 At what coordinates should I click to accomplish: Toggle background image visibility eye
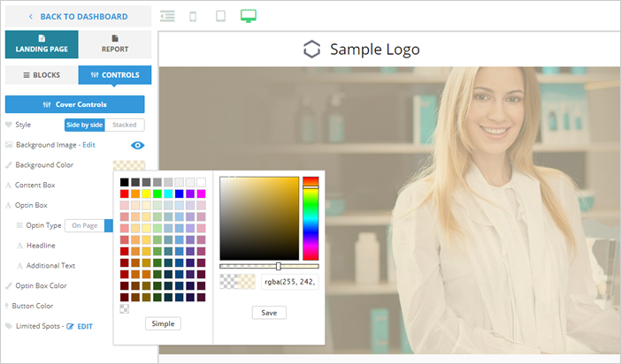(137, 145)
